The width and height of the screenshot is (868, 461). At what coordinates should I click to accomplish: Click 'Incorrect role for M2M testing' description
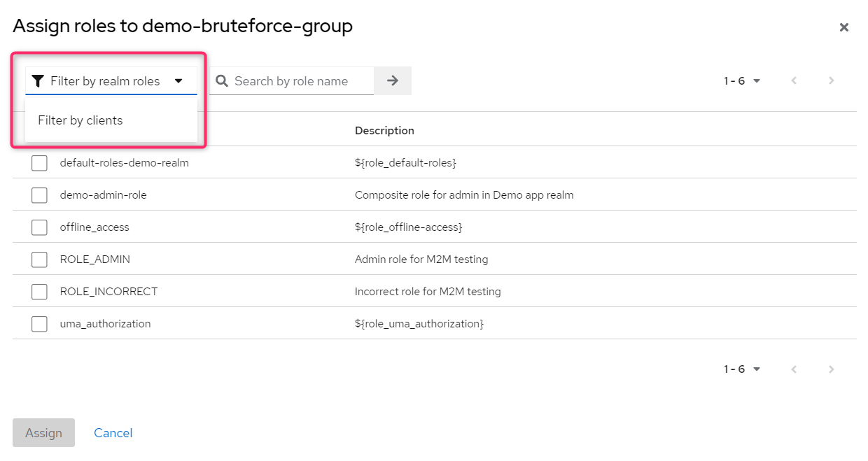(428, 292)
